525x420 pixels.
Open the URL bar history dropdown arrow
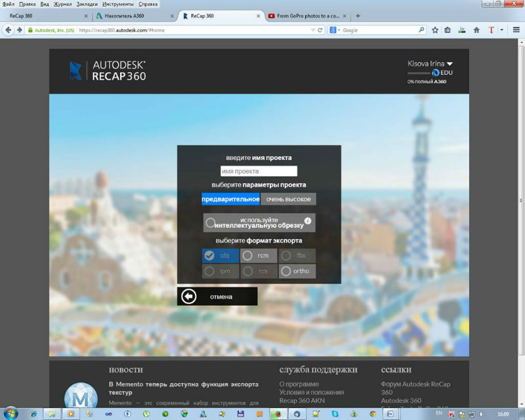[312, 30]
